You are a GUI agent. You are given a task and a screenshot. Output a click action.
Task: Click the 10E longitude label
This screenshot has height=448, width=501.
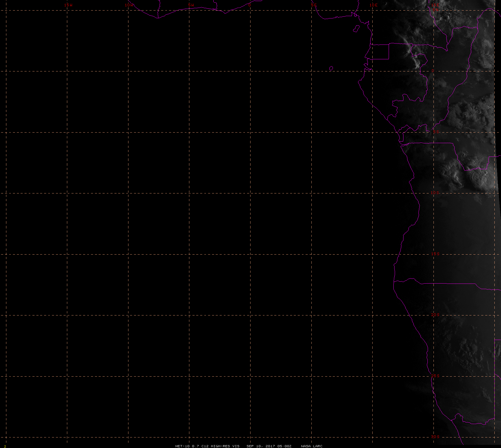374,5
